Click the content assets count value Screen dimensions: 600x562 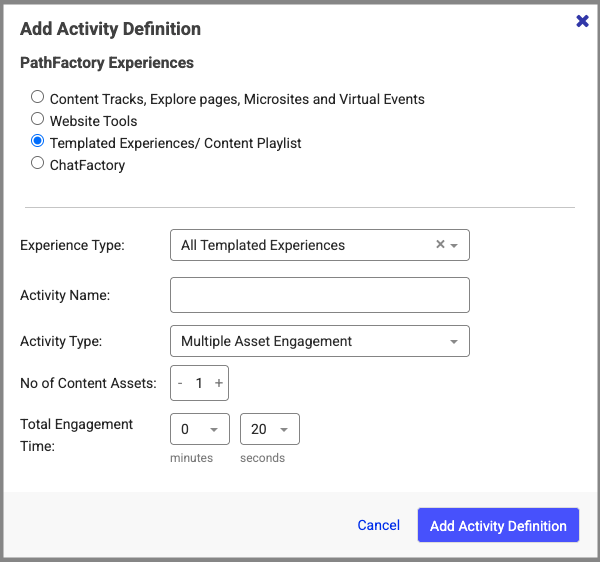click(x=199, y=383)
